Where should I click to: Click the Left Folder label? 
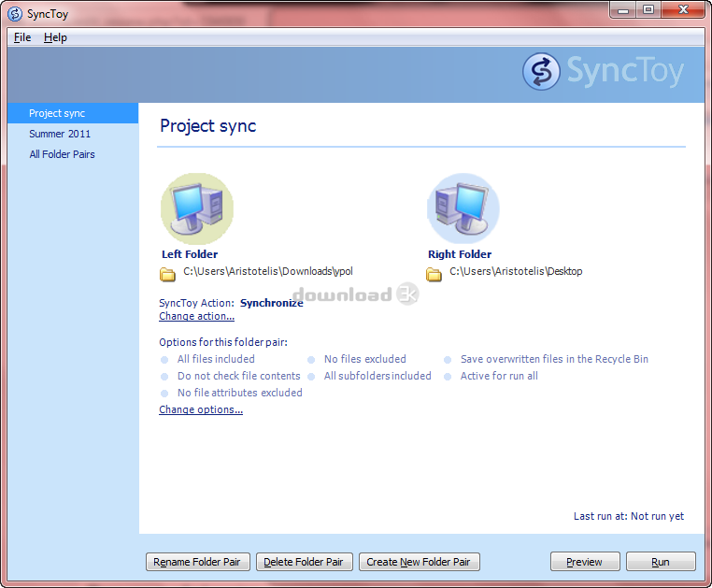pos(190,254)
